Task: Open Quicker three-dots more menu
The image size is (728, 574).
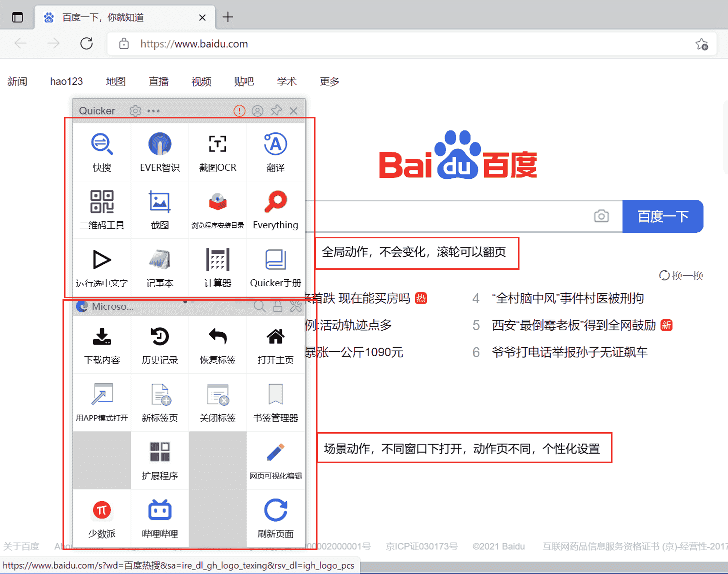Action: [x=153, y=111]
